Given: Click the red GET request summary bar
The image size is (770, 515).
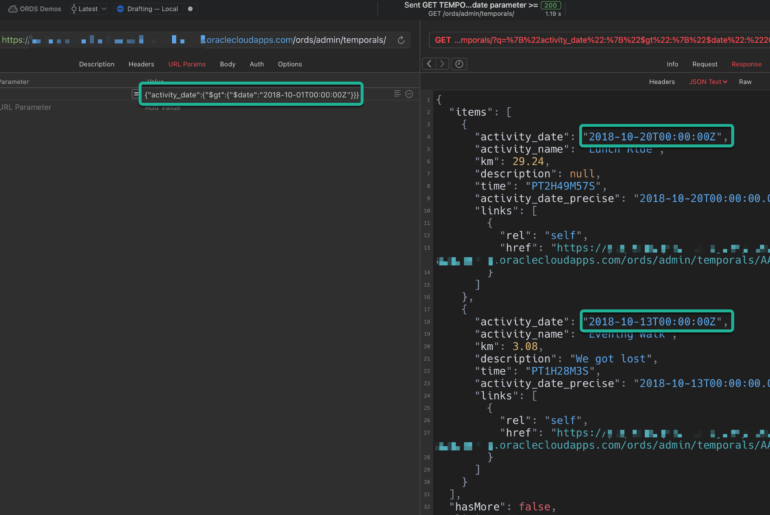Looking at the screenshot, I should coord(600,40).
